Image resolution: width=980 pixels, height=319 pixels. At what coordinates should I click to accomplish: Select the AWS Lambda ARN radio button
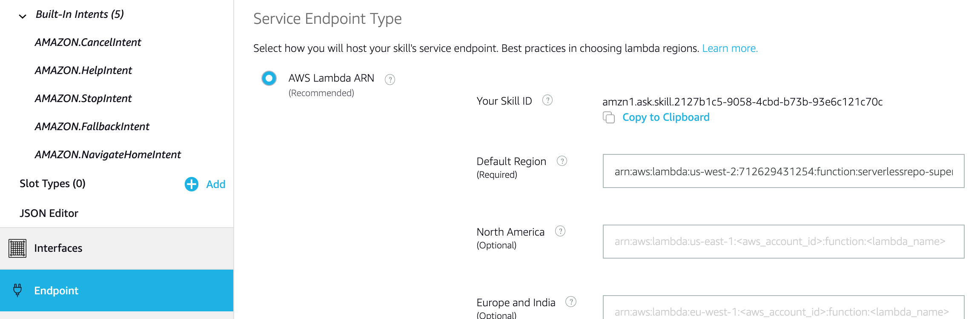tap(269, 78)
